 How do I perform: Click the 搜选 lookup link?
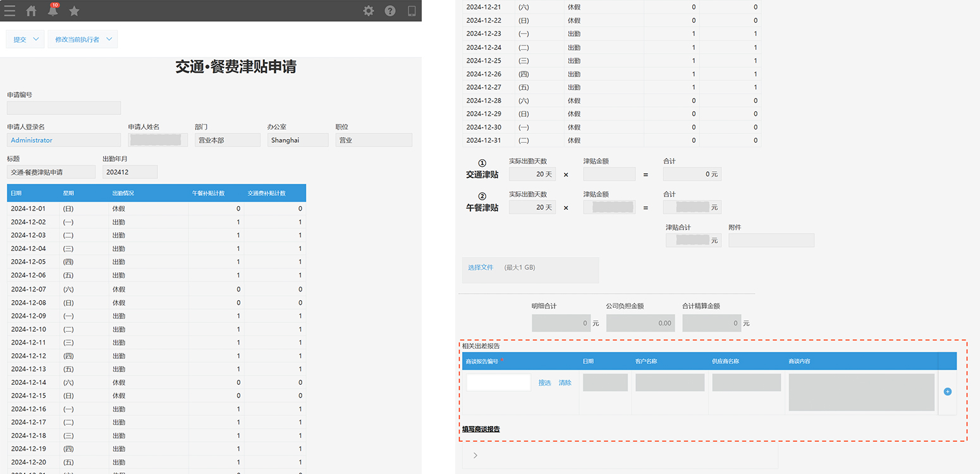(x=544, y=383)
